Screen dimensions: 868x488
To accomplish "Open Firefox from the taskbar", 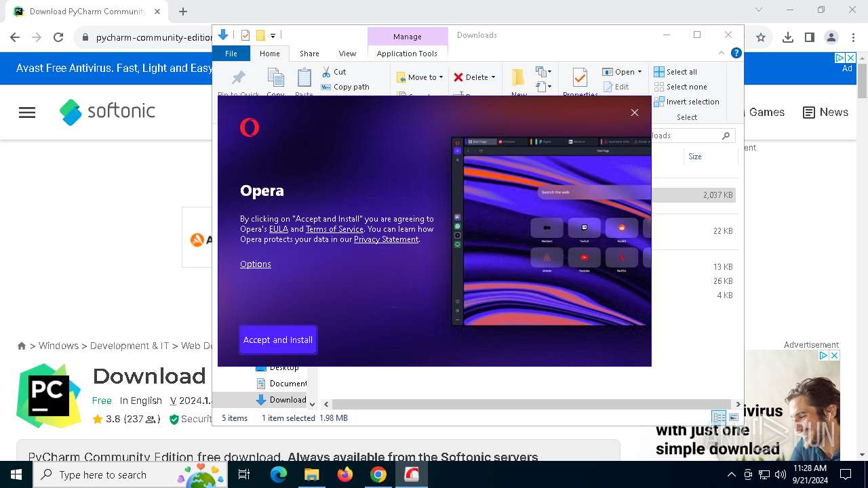I will [345, 474].
